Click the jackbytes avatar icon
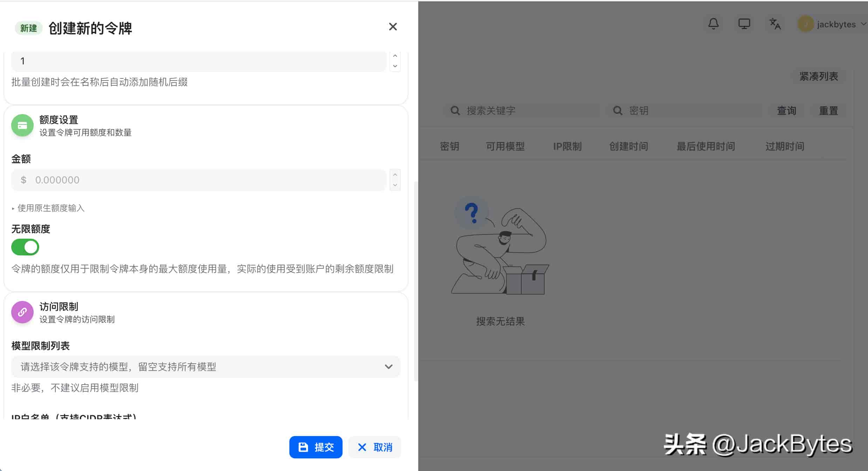The height and width of the screenshot is (471, 868). tap(805, 24)
